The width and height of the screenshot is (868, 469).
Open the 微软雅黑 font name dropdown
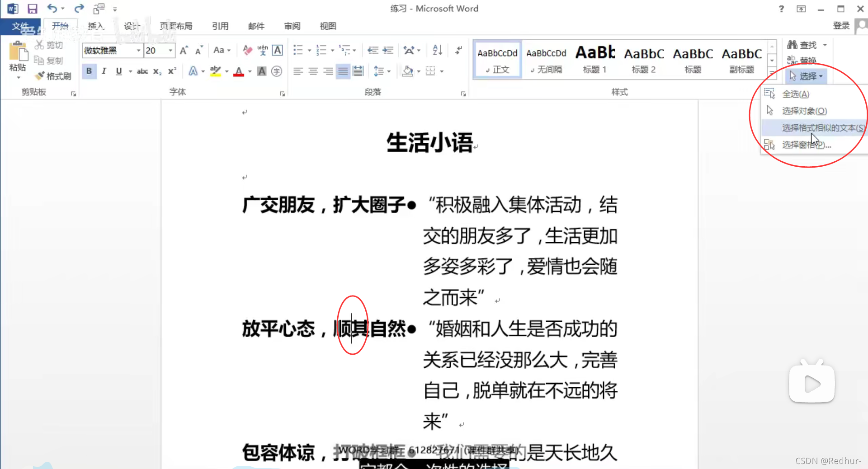(x=138, y=50)
